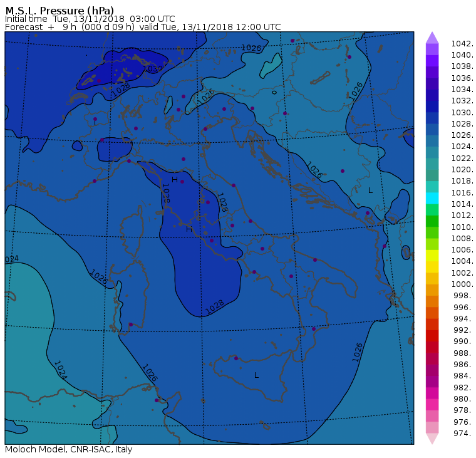Image resolution: width=476 pixels, height=458 pixels.
Task: Click the southern 'H' marker in central Italy
Action: pyautogui.click(x=189, y=229)
